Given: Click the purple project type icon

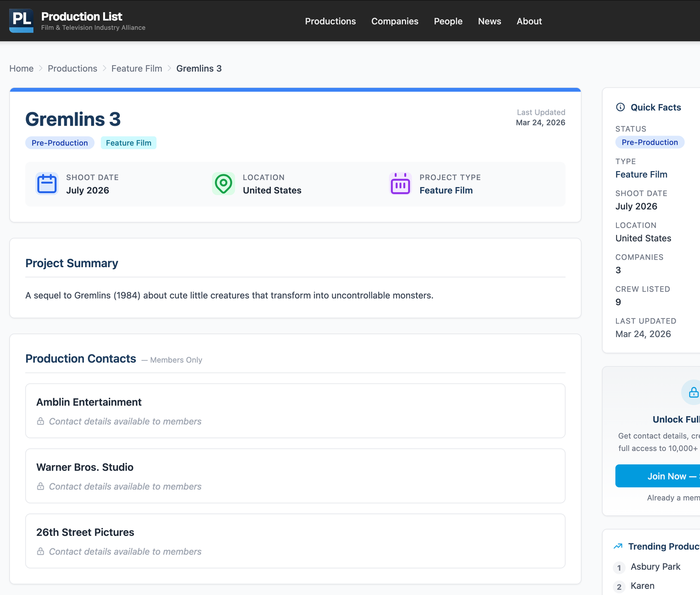Looking at the screenshot, I should point(400,184).
